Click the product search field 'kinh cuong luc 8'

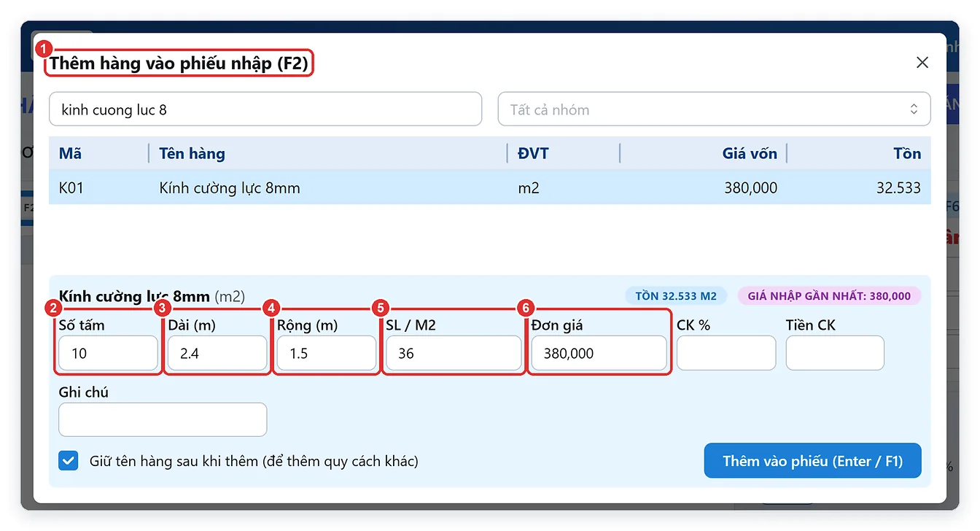coord(265,109)
